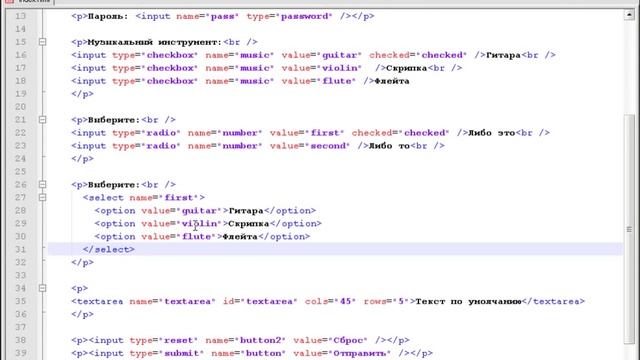Click the 'second' value on line 23
This screenshot has width=640, height=360.
pyautogui.click(x=328, y=146)
